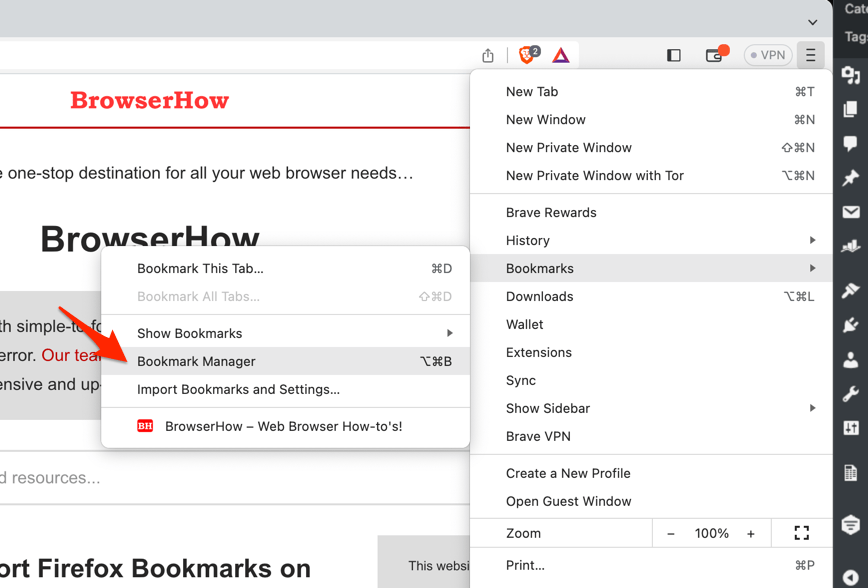Click the 100% zoom level value
Screen dimensions: 868x588
pos(711,534)
